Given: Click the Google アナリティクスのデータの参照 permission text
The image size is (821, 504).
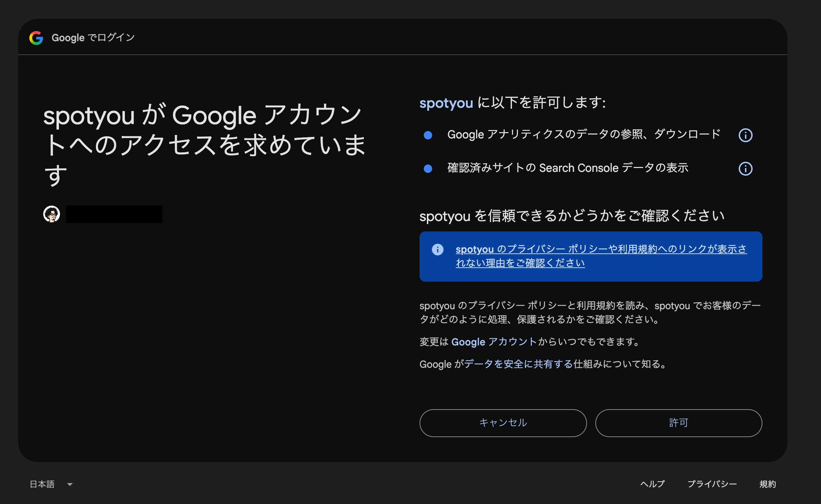Looking at the screenshot, I should 584,135.
